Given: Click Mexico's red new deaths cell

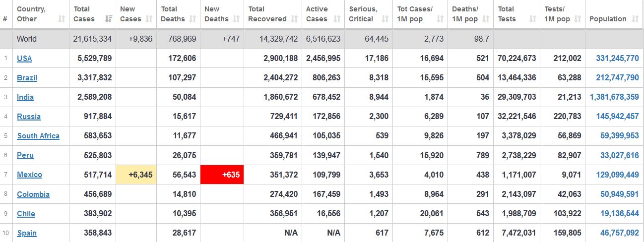Looking at the screenshot, I should click(x=222, y=175).
